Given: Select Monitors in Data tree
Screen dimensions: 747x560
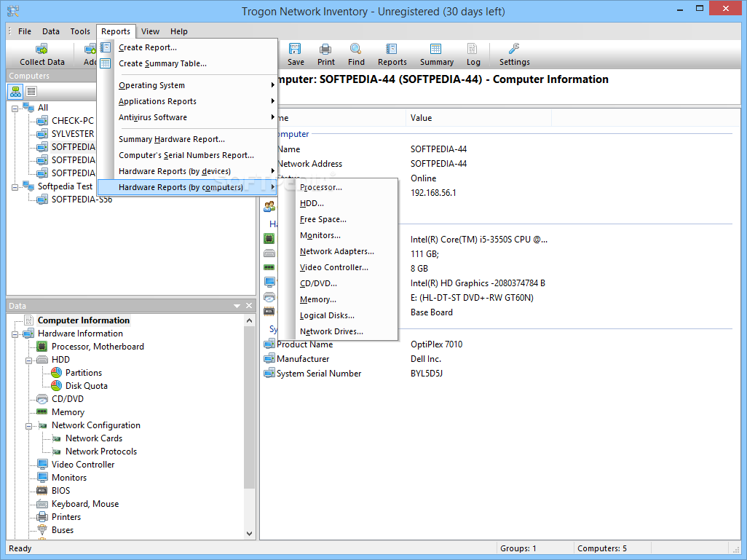Looking at the screenshot, I should click(x=69, y=478).
